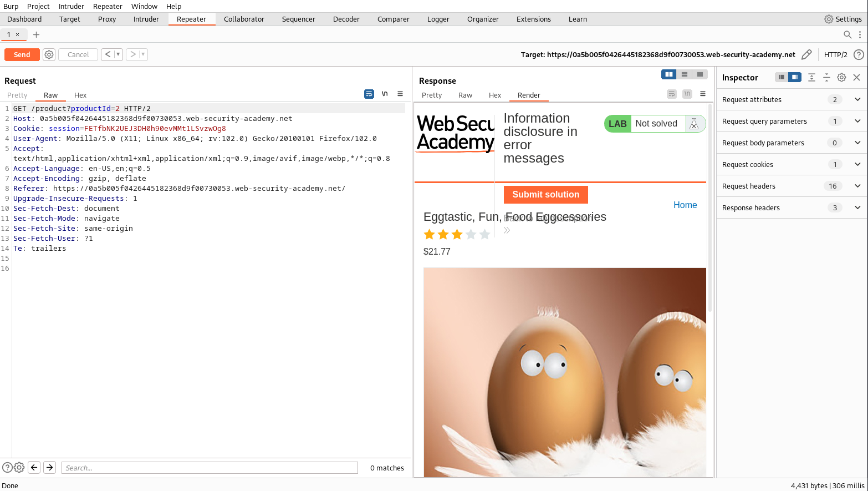868x491 pixels.
Task: Expand all Inspector sections
Action: [811, 77]
